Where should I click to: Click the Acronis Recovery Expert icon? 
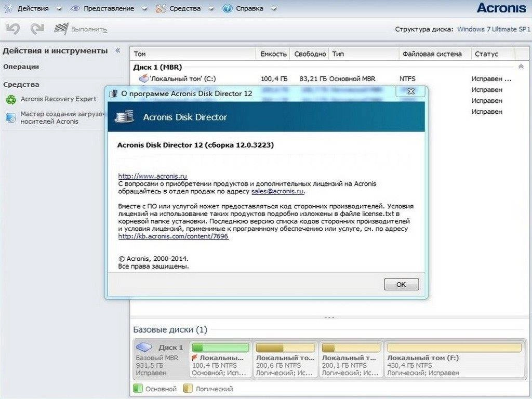(11, 99)
